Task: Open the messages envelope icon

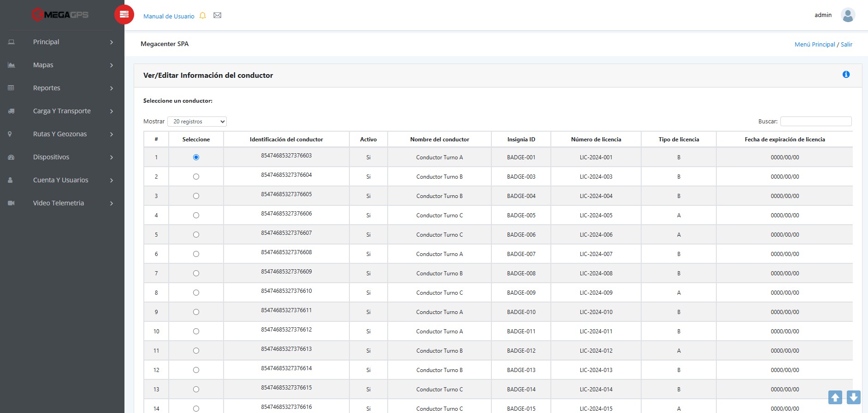Action: click(x=218, y=16)
